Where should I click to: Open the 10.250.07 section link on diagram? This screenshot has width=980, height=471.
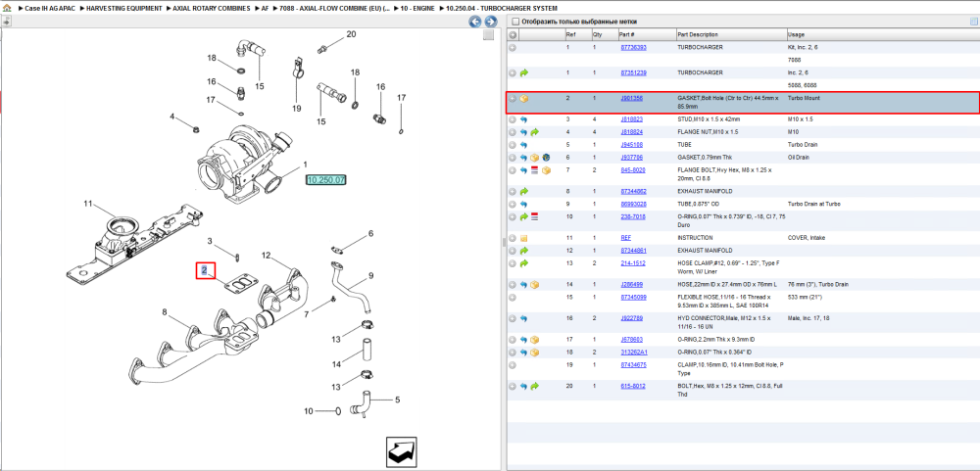click(x=325, y=180)
